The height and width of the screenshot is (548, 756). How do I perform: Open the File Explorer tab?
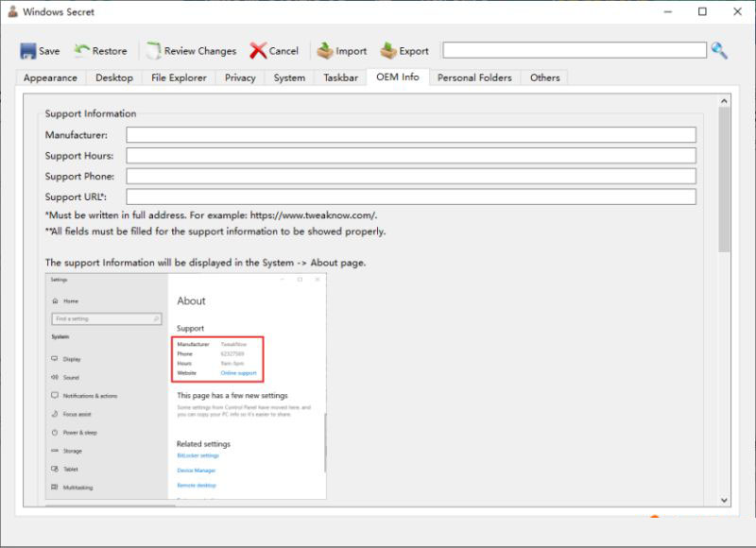click(179, 77)
